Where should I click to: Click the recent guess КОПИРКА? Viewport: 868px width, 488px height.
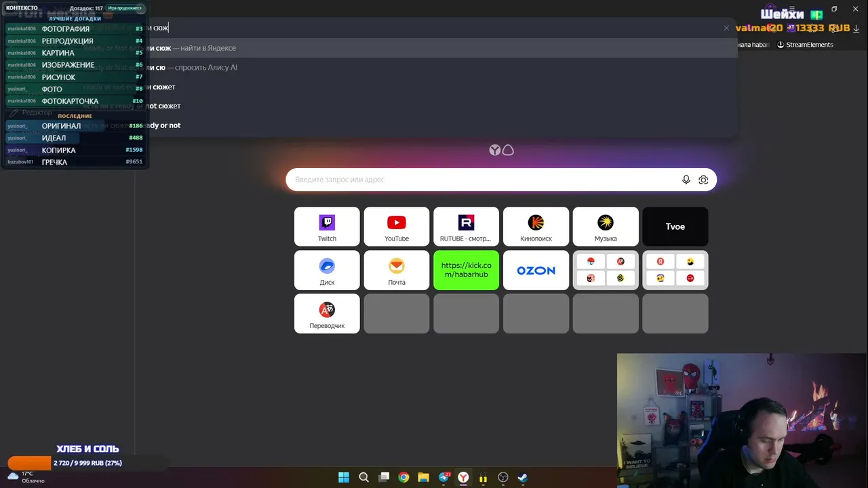tap(59, 150)
